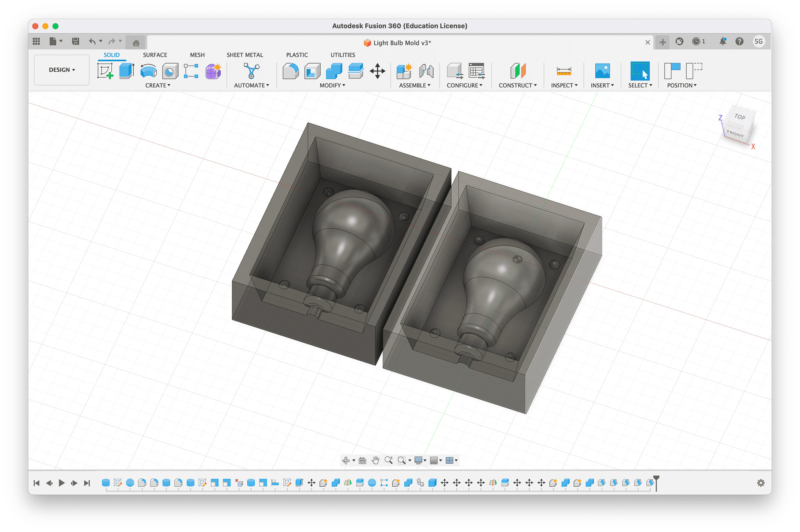Open the Data Panel grid icon
Viewport: 800px width, 532px height.
36,41
